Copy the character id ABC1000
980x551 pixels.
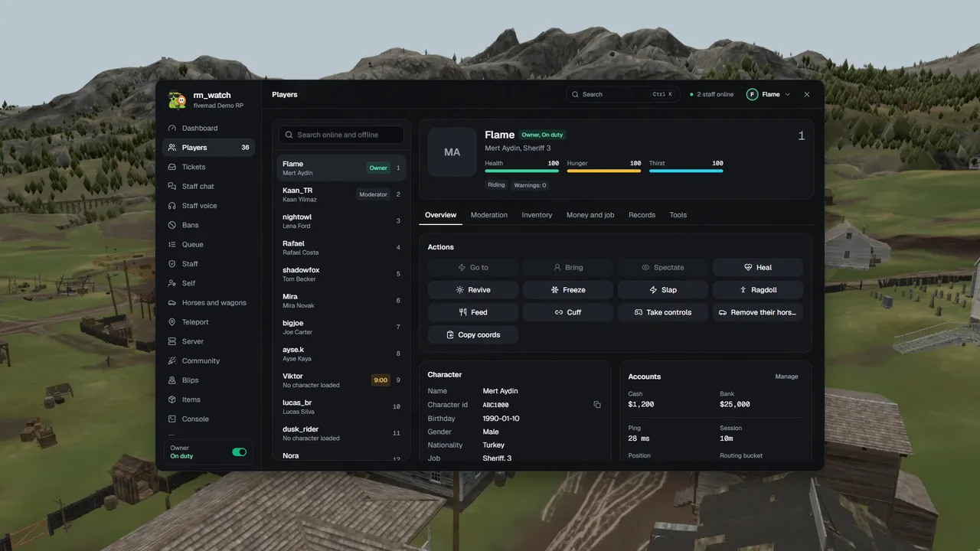597,405
